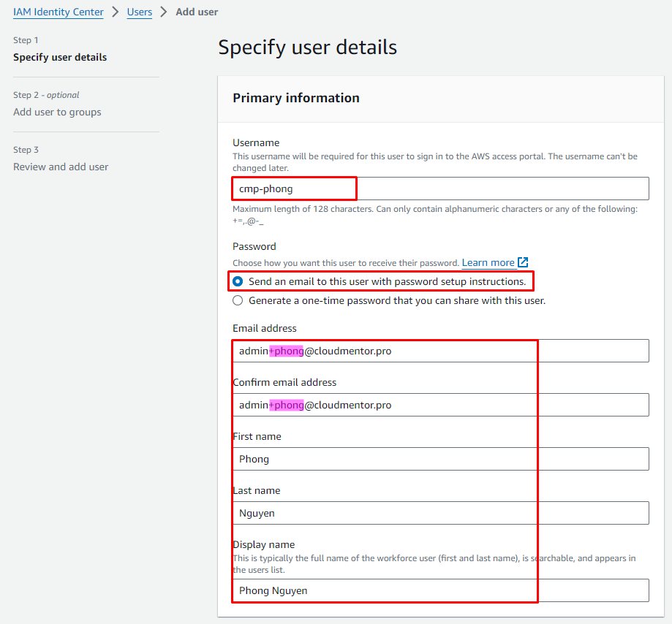Go to Step 3 Review and add user
672x624 pixels.
pos(61,167)
